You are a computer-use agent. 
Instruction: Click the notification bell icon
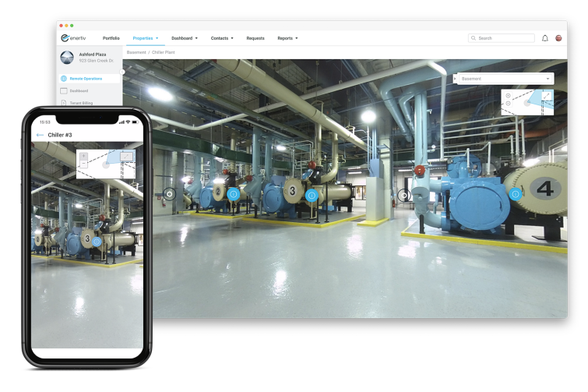click(x=545, y=38)
